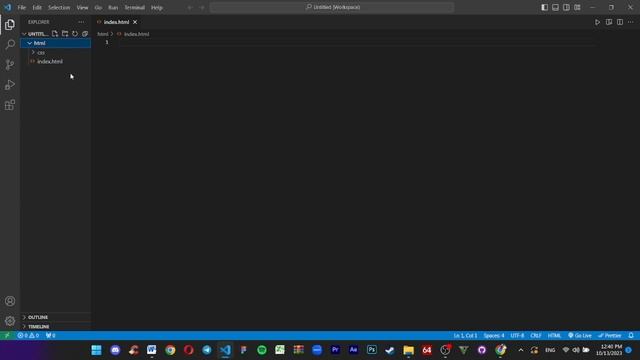The image size is (640, 360).
Task: Open editor More Actions ellipsis
Action: tap(631, 22)
